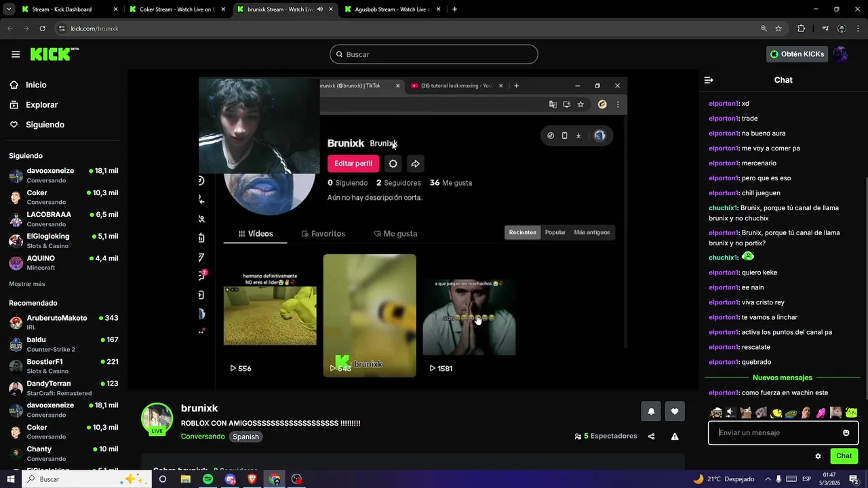This screenshot has width=868, height=488.
Task: Open Chrome extensions puzzle icon
Action: (x=802, y=28)
